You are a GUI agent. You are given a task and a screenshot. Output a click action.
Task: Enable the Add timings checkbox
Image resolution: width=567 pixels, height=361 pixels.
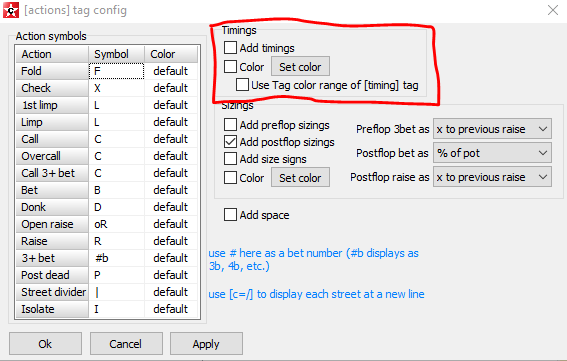[230, 47]
